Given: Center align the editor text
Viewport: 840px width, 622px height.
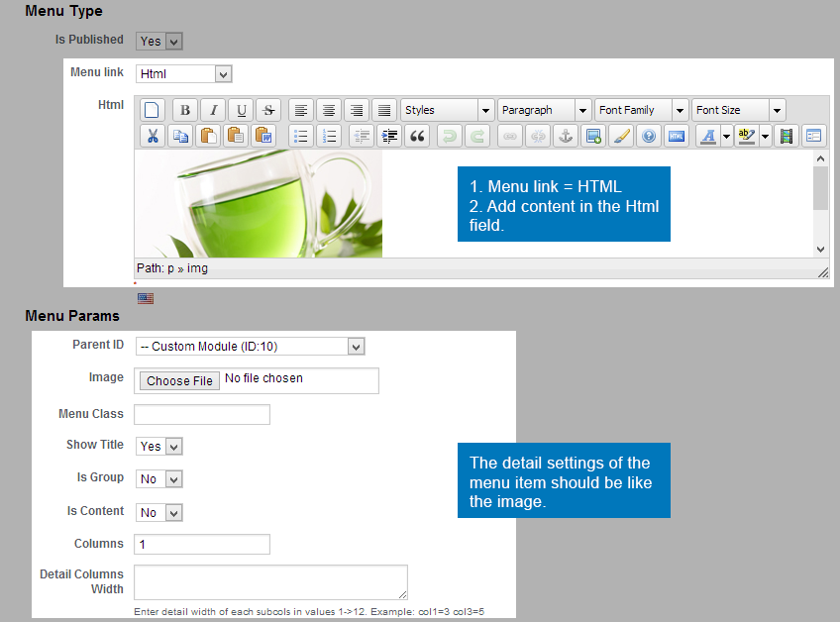Looking at the screenshot, I should pos(329,110).
